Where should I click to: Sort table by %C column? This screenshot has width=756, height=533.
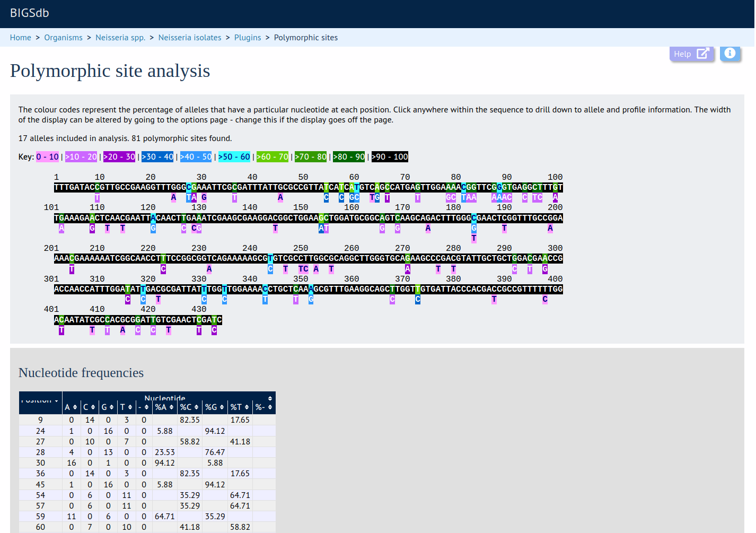(189, 407)
